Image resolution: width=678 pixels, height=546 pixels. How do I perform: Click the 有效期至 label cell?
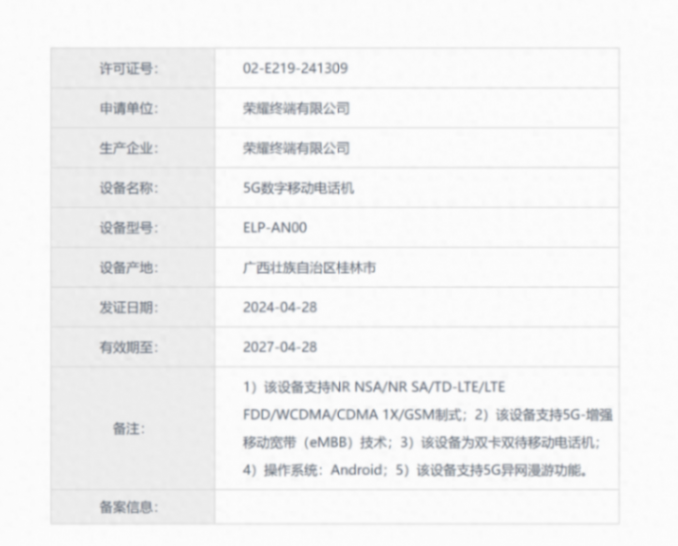pyautogui.click(x=129, y=348)
